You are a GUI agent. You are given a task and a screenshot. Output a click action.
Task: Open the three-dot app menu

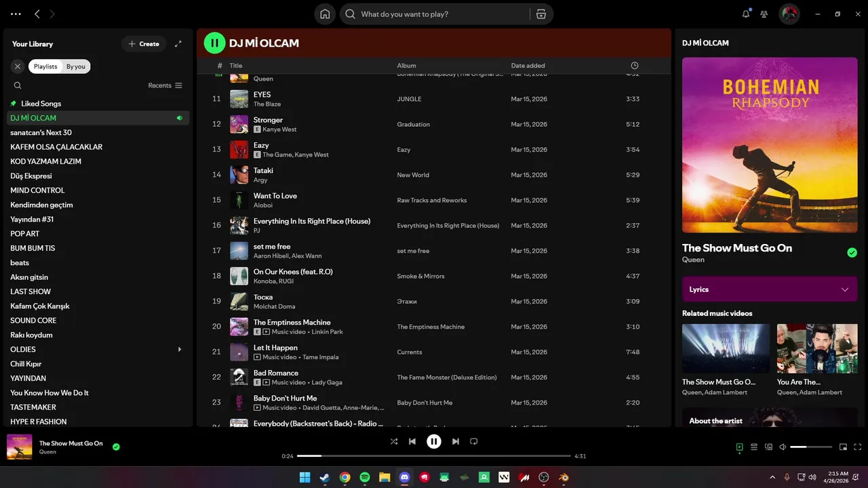click(x=16, y=14)
